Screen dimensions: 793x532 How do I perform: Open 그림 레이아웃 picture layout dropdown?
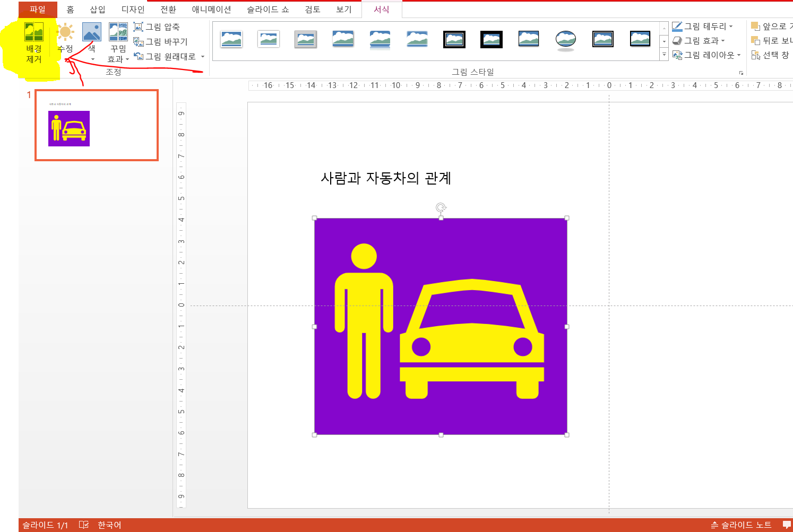tap(706, 55)
